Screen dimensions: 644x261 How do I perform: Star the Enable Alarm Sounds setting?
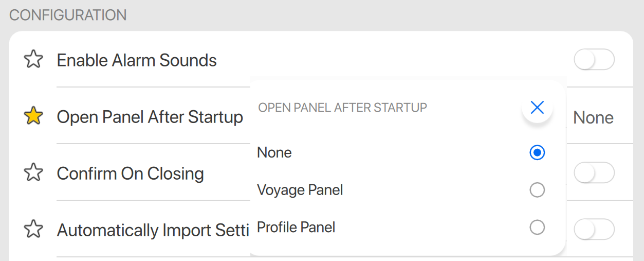pyautogui.click(x=34, y=60)
